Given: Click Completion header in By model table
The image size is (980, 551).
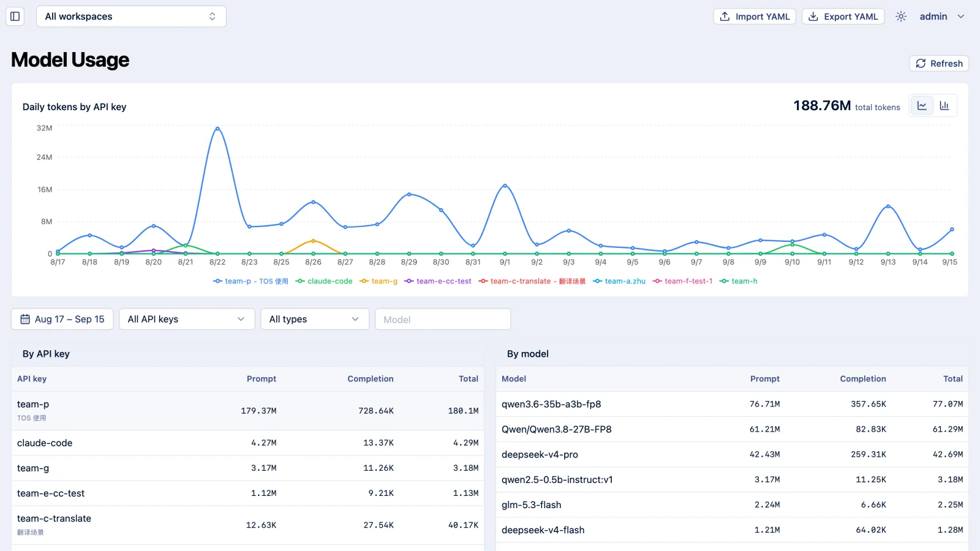Looking at the screenshot, I should coord(862,379).
